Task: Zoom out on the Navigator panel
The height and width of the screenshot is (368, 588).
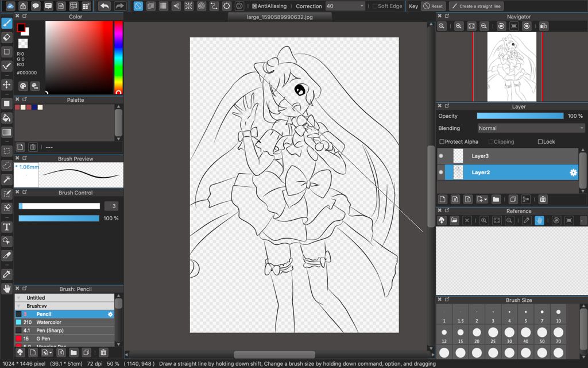Action: pos(483,26)
